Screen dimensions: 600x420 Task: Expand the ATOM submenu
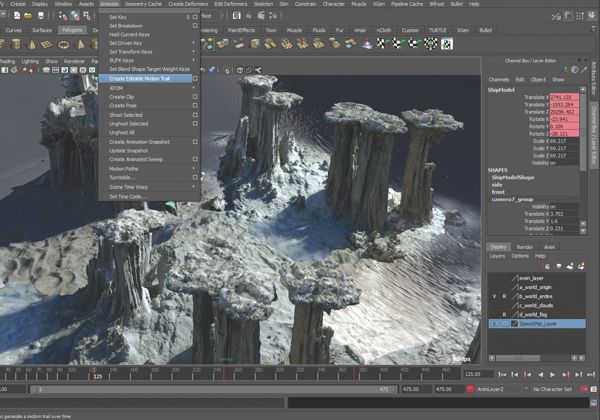click(x=194, y=88)
